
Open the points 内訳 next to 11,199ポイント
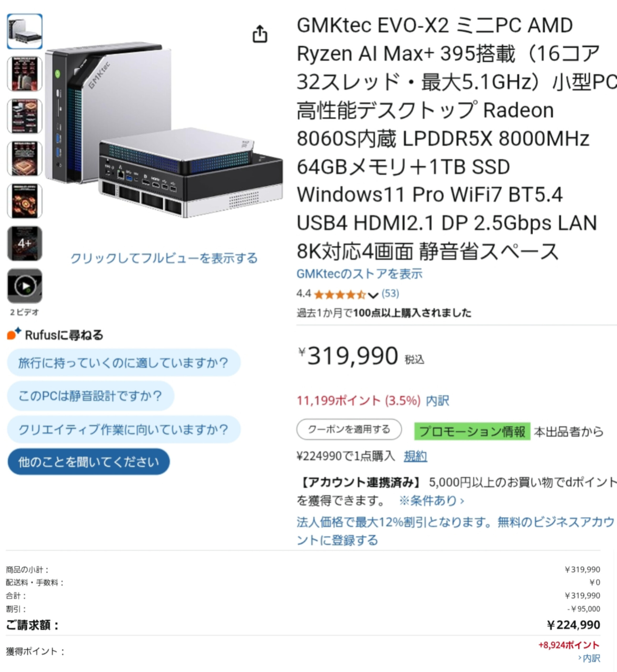coord(437,401)
